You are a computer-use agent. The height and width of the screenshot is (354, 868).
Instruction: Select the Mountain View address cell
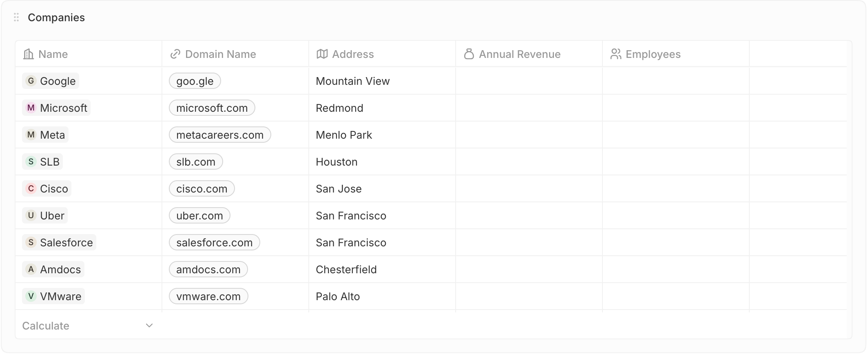coord(382,81)
